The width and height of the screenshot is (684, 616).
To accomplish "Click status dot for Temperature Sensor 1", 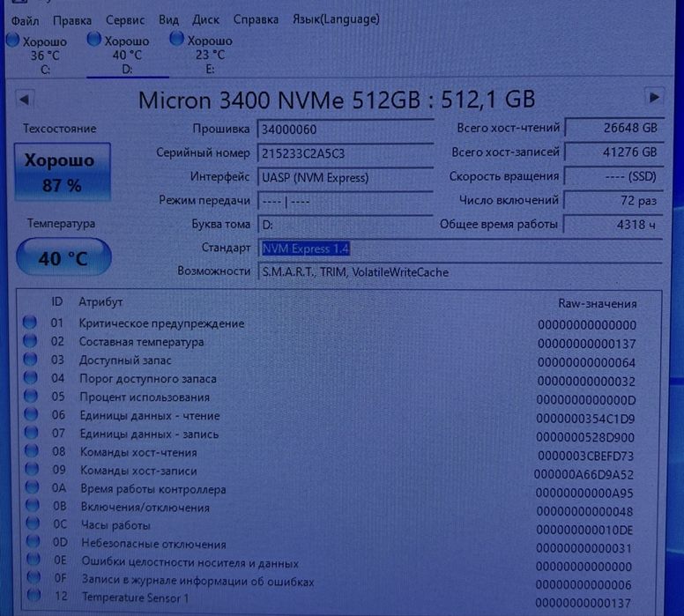I will (x=34, y=595).
